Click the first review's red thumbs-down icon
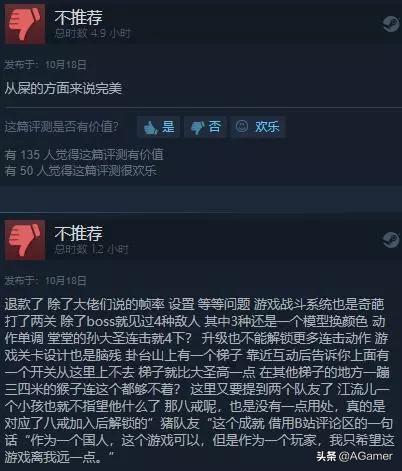The width and height of the screenshot is (402, 471). (25, 24)
